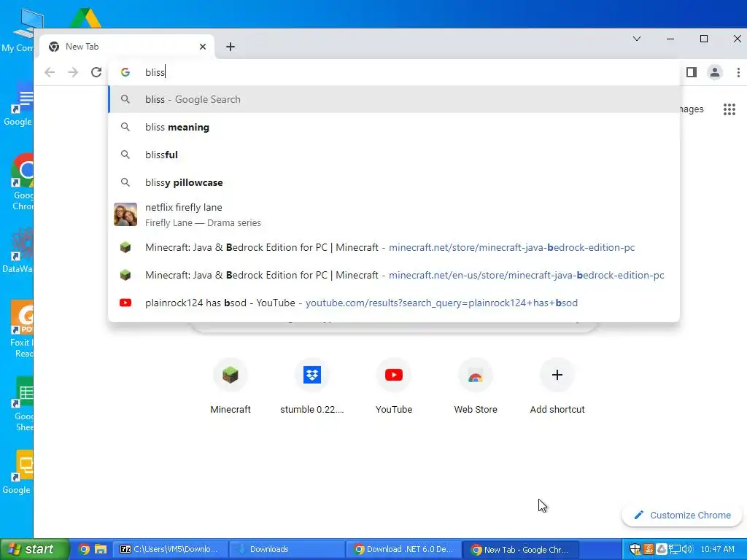Screen dimensions: 747x560
Task: Pick the 'blissy pillowcase' suggestion
Action: [x=394, y=182]
